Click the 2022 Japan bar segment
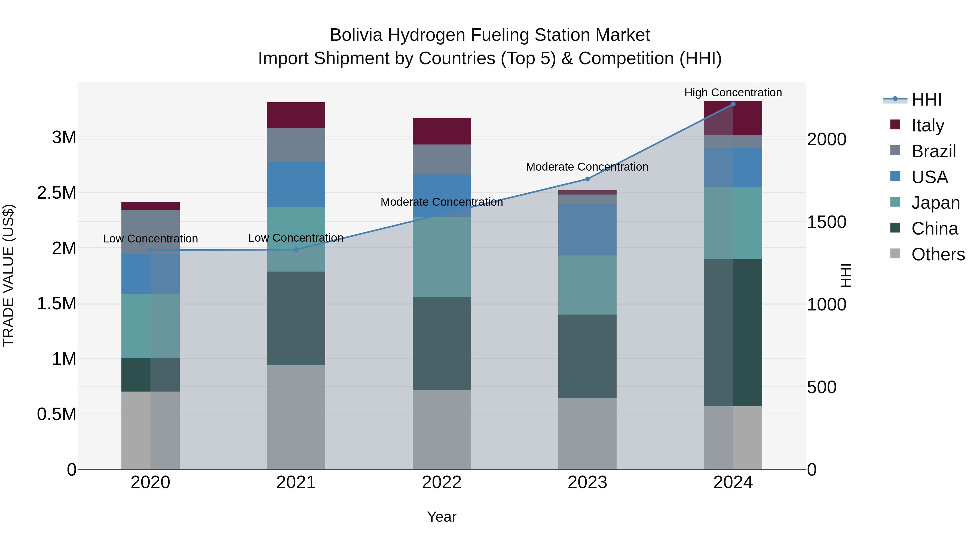The width and height of the screenshot is (980, 551). 442,257
